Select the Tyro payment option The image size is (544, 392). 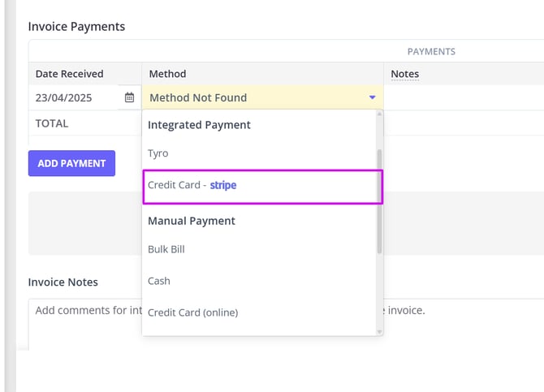tap(158, 153)
